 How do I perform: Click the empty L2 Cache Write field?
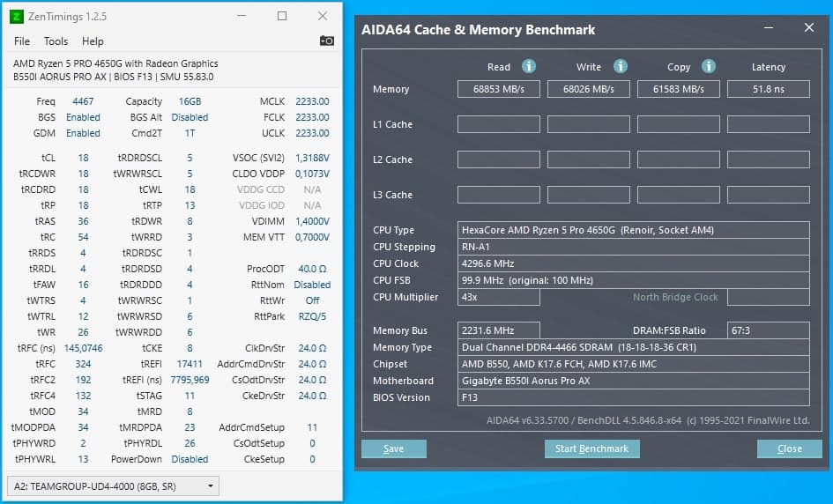pos(589,159)
